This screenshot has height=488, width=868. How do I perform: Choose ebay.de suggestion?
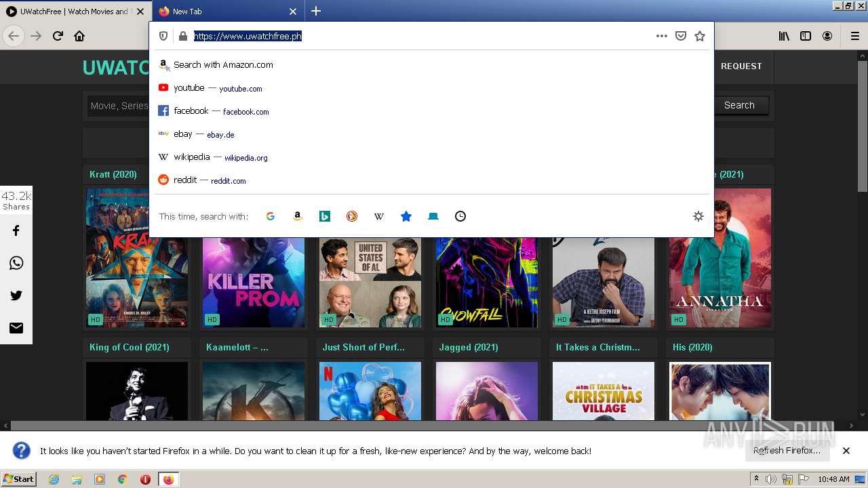coord(431,134)
